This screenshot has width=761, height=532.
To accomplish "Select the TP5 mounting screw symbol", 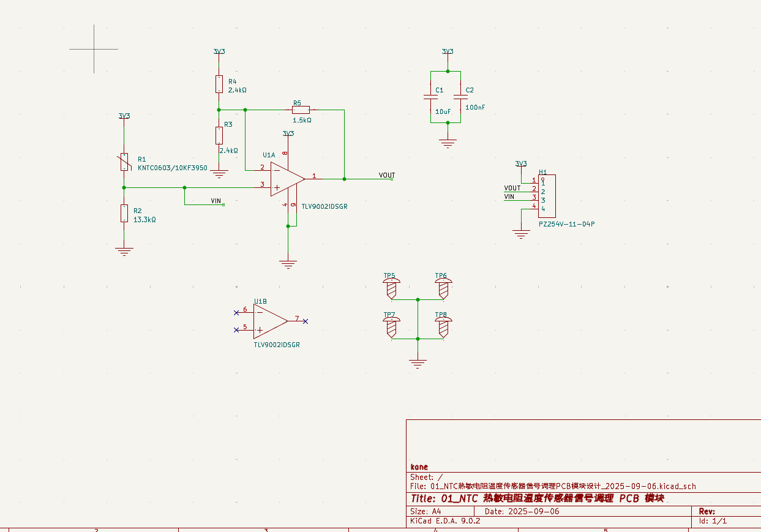I will [390, 287].
